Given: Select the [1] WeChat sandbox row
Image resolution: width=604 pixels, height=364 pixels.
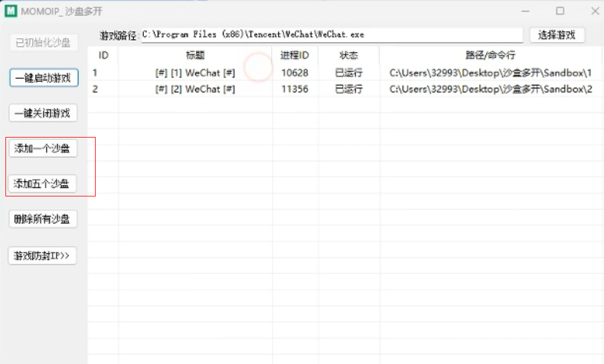Looking at the screenshot, I should [195, 73].
